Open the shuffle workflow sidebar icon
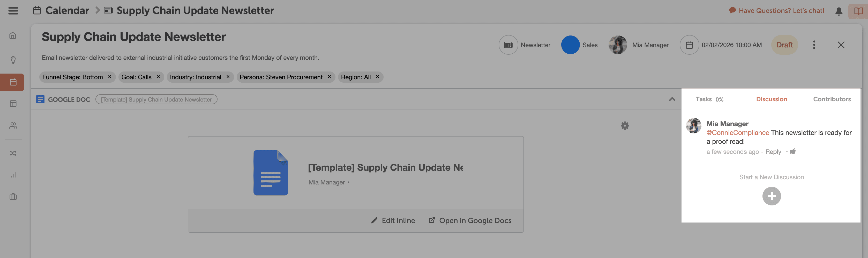The width and height of the screenshot is (868, 258). click(13, 153)
